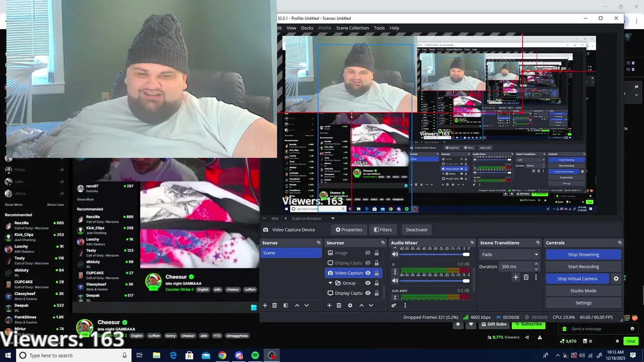This screenshot has width=644, height=362.
Task: Collapse the Group source tree arrow
Action: pos(330,283)
